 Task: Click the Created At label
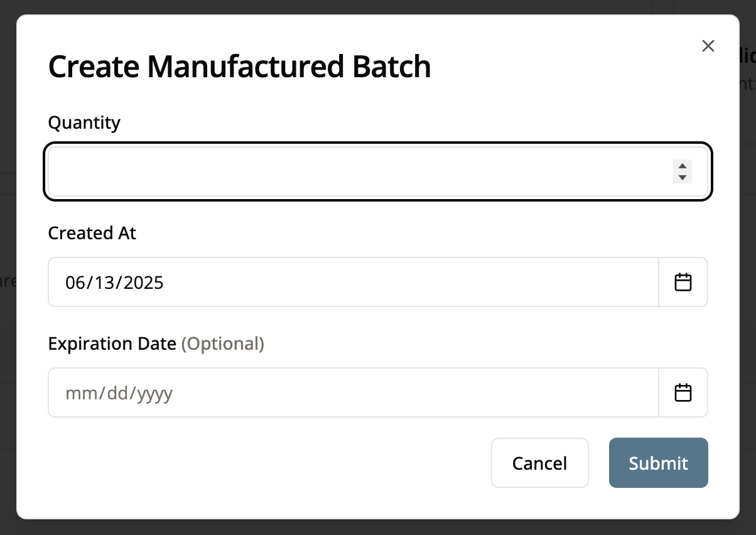pos(92,233)
